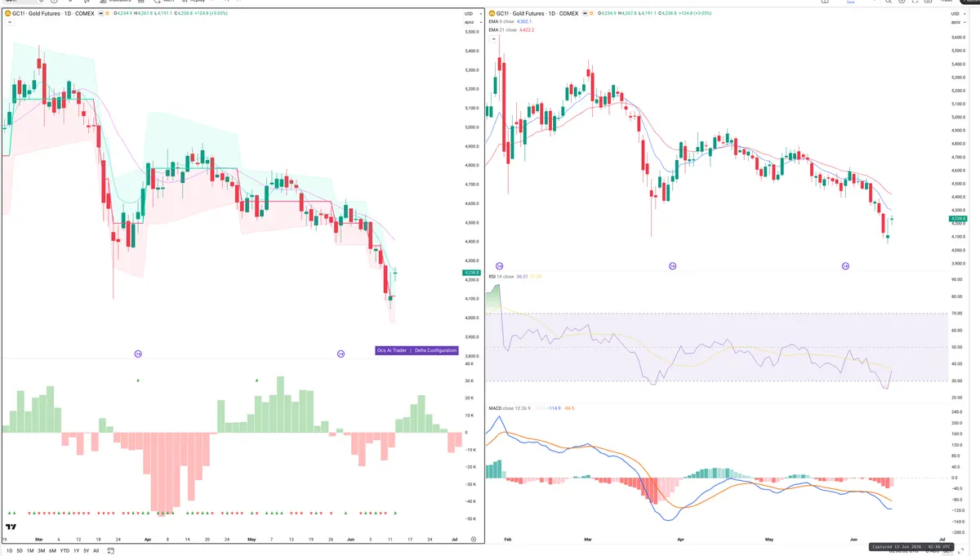980x556 pixels.
Task: Click the Ocs Ai Trader label
Action: click(391, 350)
